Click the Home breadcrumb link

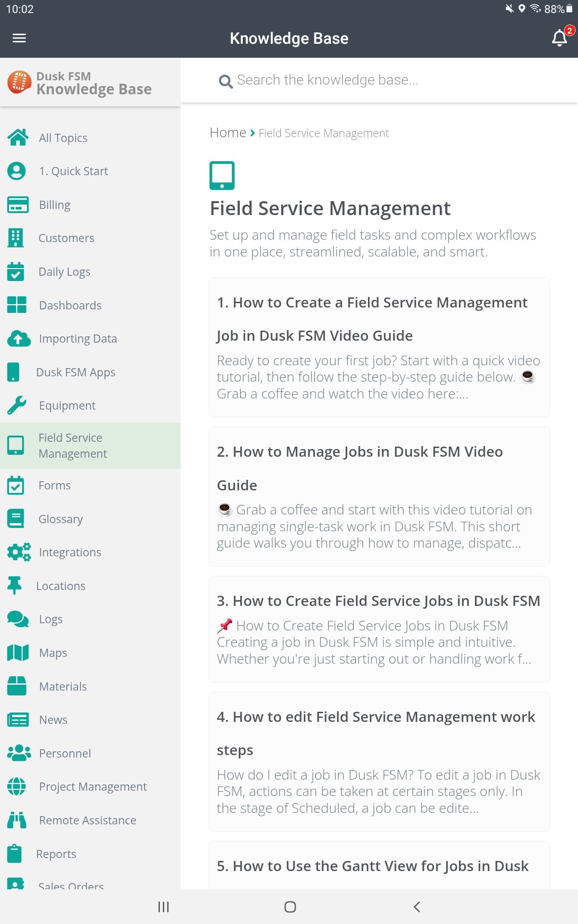click(228, 132)
